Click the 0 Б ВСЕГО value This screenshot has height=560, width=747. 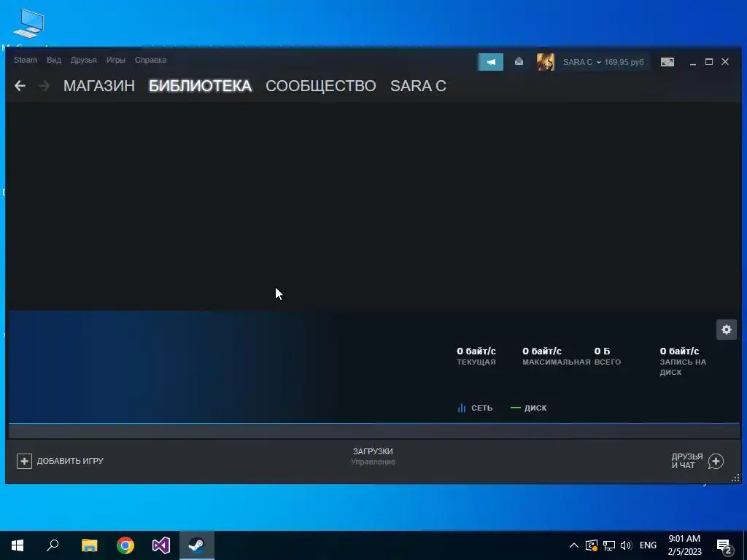click(602, 351)
